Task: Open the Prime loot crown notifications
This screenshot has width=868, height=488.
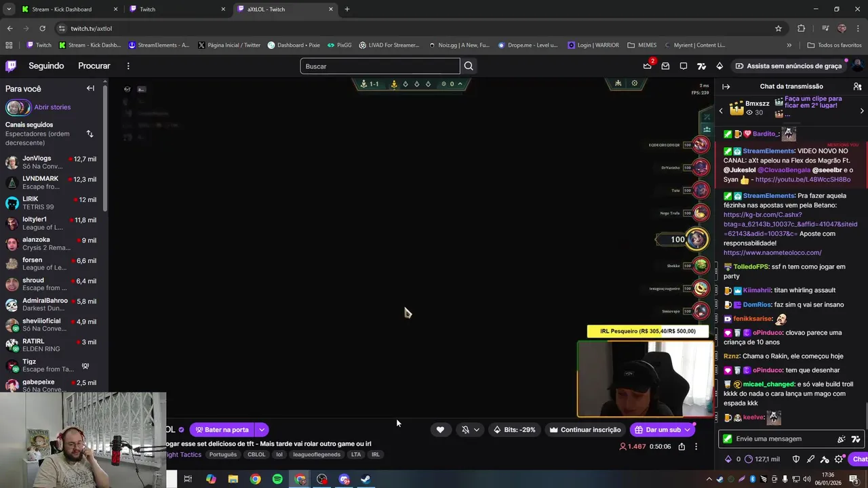Action: (x=648, y=66)
